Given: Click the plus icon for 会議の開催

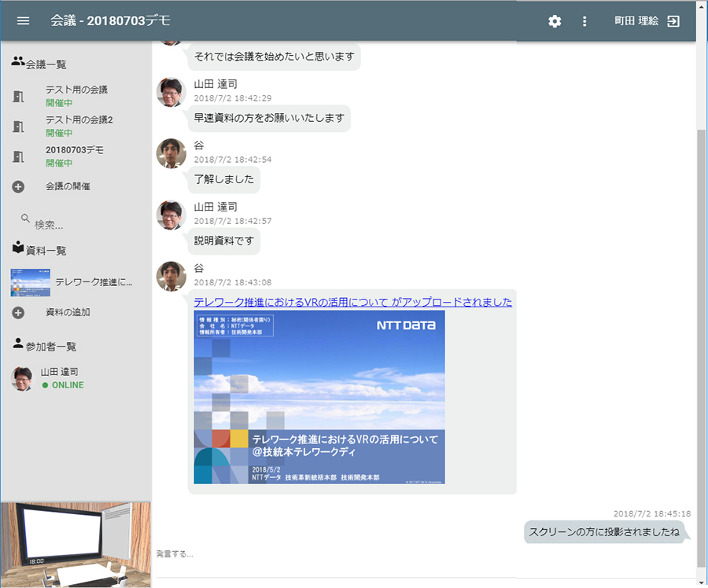Looking at the screenshot, I should point(19,187).
